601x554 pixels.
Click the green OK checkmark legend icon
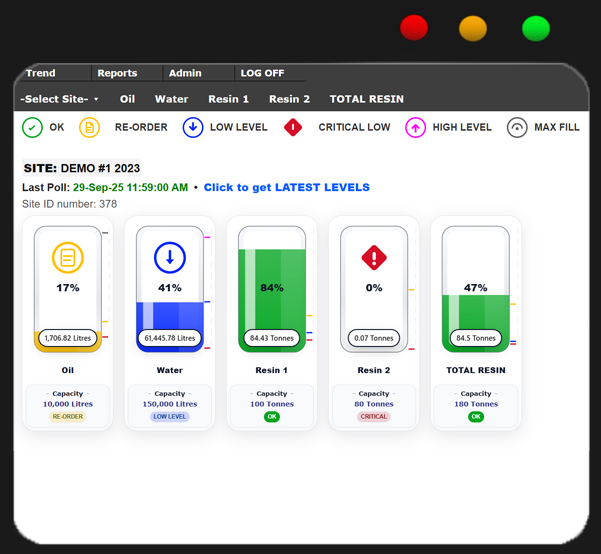pyautogui.click(x=32, y=127)
